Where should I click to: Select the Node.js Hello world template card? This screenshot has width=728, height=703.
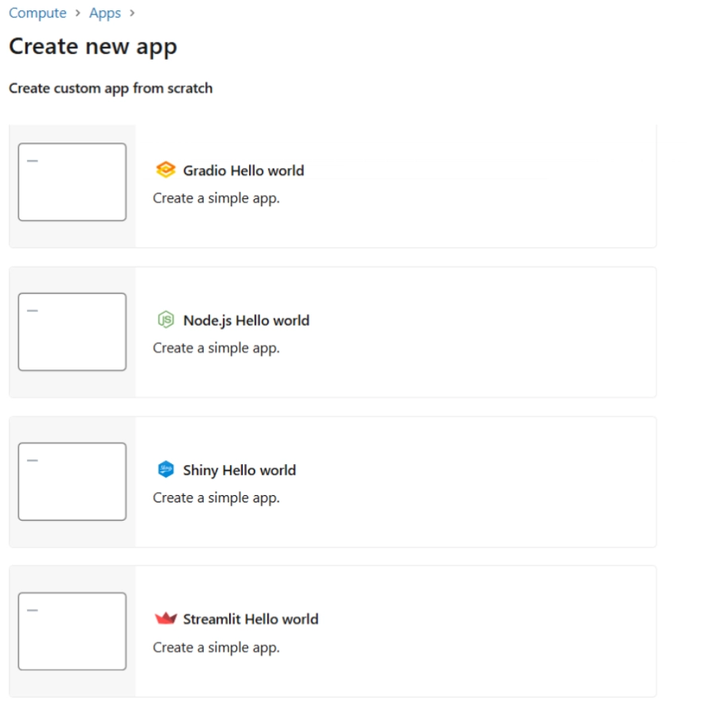click(x=332, y=333)
